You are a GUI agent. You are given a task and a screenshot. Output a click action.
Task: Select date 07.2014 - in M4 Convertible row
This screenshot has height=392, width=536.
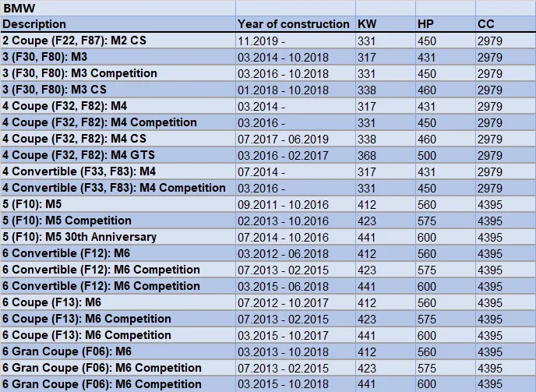tap(295, 171)
